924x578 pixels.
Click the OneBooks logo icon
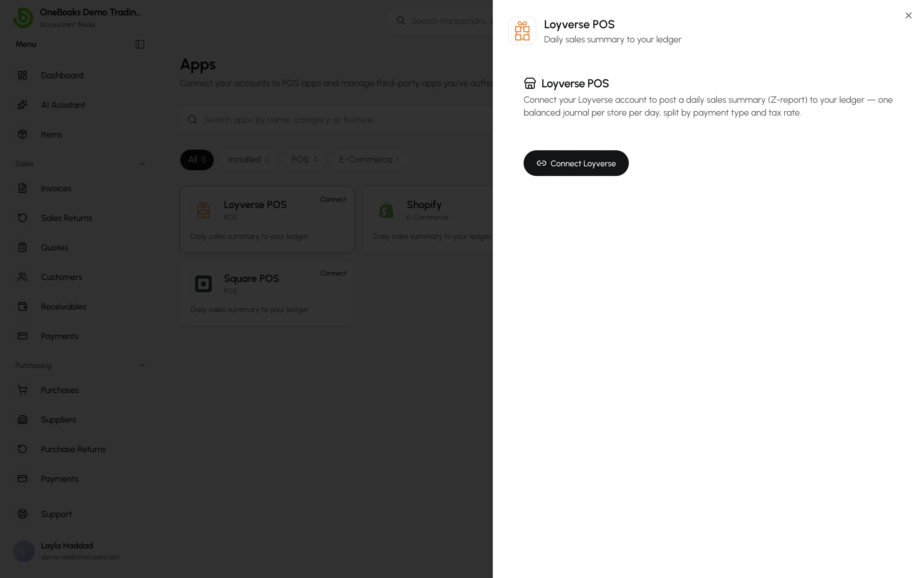[23, 18]
